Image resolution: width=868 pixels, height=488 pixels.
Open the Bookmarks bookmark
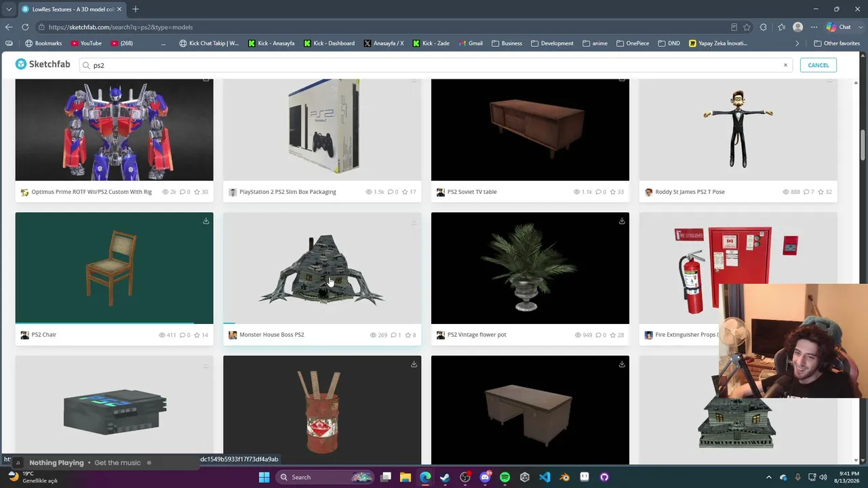tap(43, 43)
